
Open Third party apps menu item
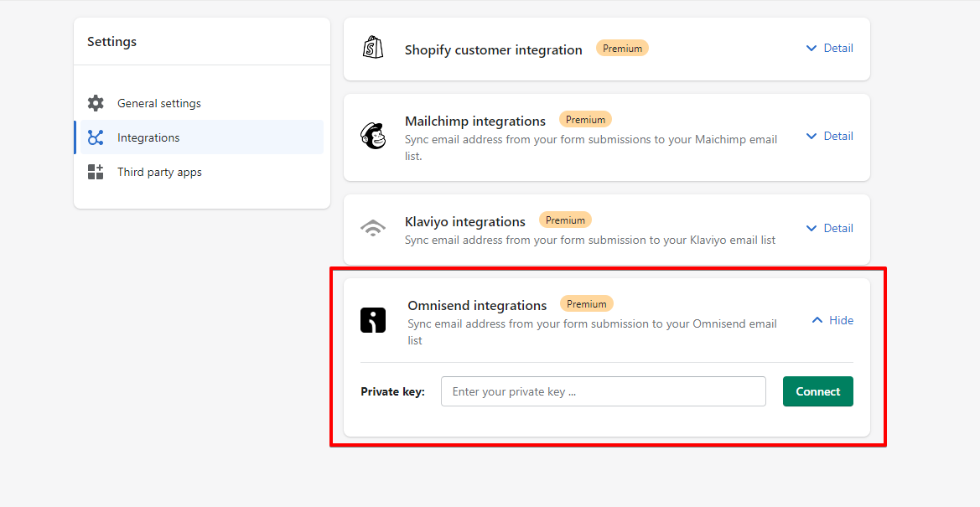pos(202,172)
